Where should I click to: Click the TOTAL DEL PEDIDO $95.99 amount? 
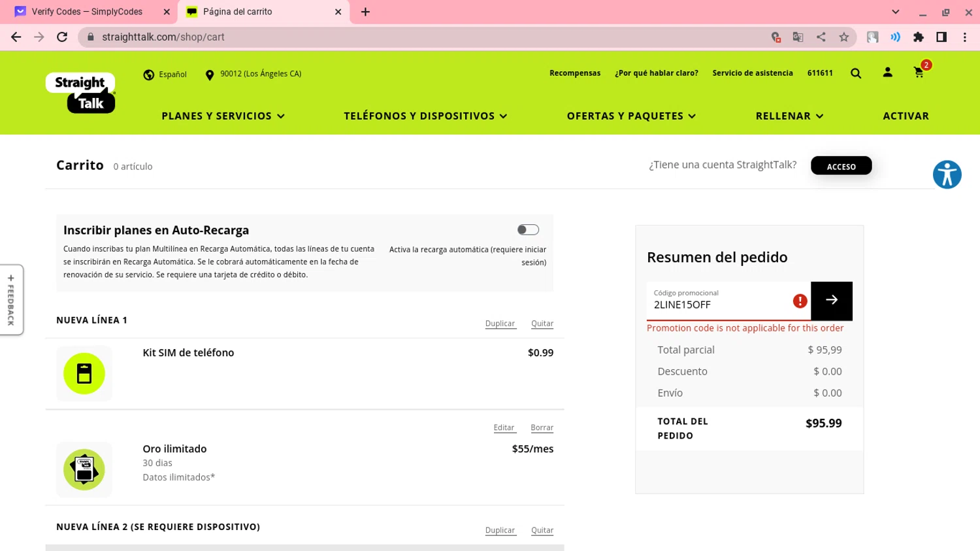coord(824,424)
